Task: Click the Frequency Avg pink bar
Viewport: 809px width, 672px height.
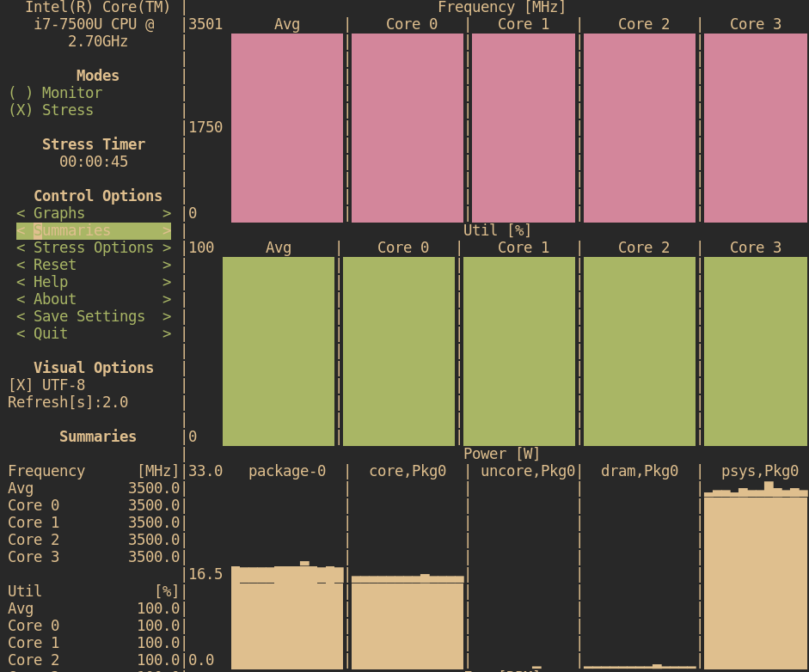Action: click(287, 128)
